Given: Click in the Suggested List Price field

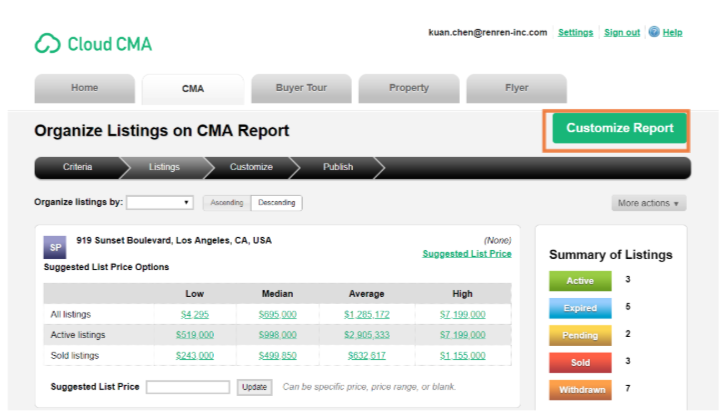Looking at the screenshot, I should pos(188,387).
